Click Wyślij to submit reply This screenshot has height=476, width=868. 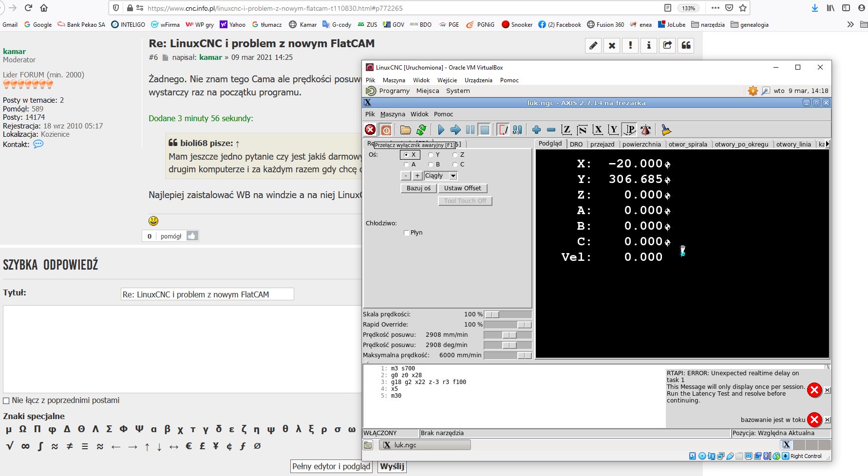tap(392, 466)
